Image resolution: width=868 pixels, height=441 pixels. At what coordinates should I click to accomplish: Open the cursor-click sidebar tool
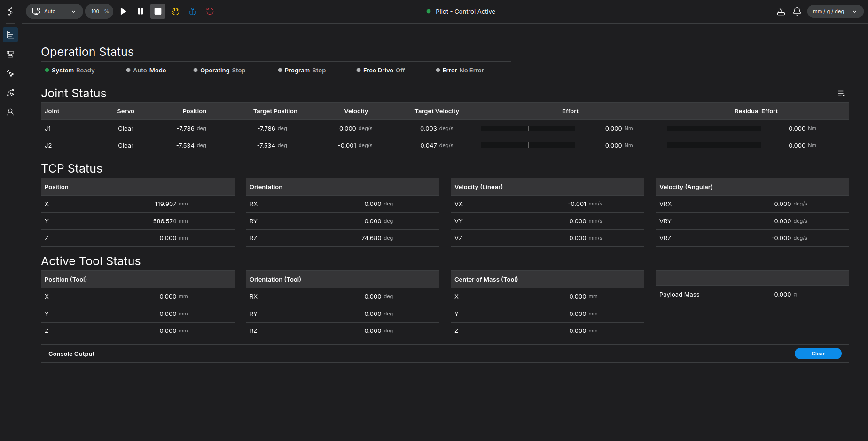(x=10, y=73)
